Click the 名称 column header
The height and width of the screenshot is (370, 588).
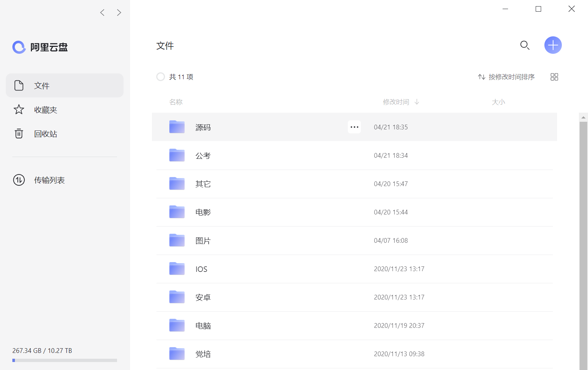(x=176, y=102)
